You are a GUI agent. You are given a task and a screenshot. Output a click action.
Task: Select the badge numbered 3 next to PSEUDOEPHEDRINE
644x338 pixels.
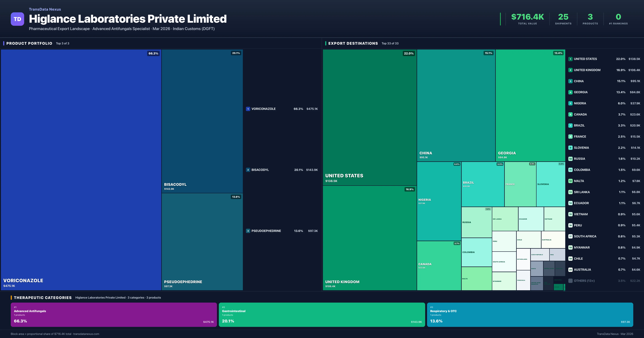click(x=248, y=231)
